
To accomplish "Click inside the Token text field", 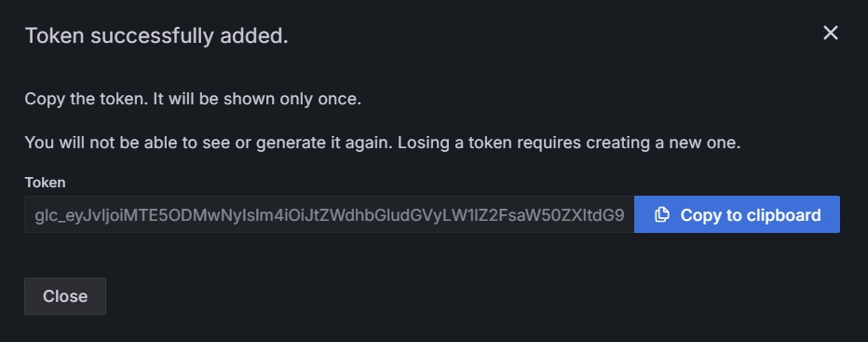I will click(330, 214).
